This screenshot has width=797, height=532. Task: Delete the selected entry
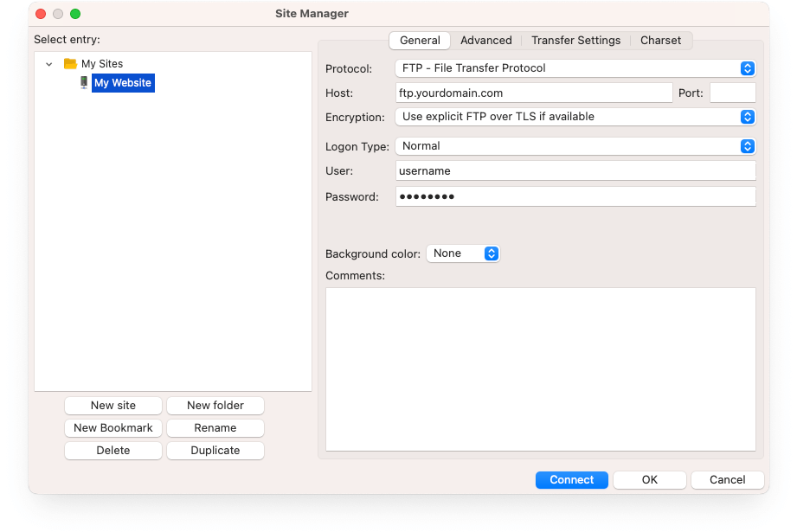click(112, 450)
